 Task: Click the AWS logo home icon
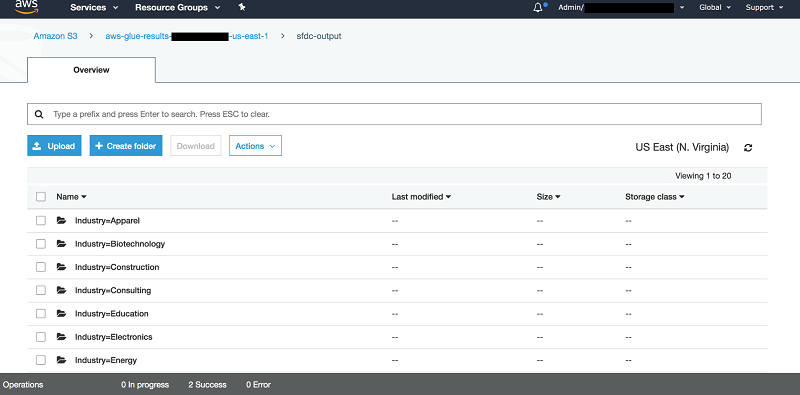(26, 7)
